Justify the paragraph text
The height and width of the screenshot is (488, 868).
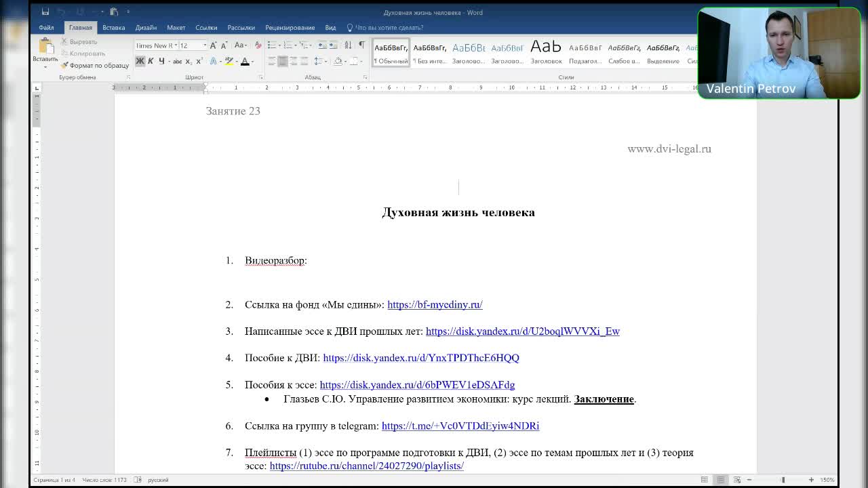click(304, 61)
